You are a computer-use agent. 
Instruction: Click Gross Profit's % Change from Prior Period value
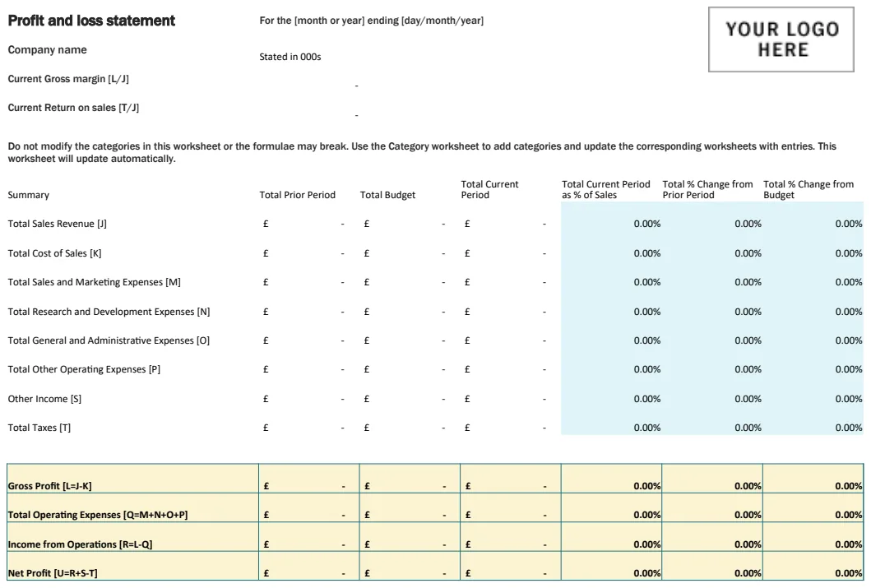point(748,486)
